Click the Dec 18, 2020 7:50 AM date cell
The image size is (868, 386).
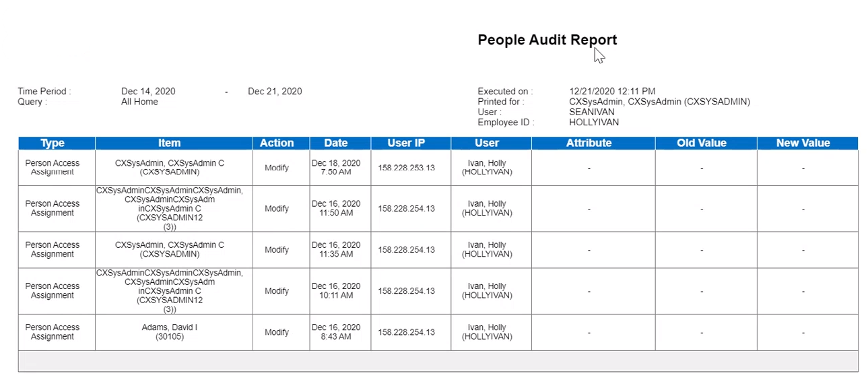(336, 168)
